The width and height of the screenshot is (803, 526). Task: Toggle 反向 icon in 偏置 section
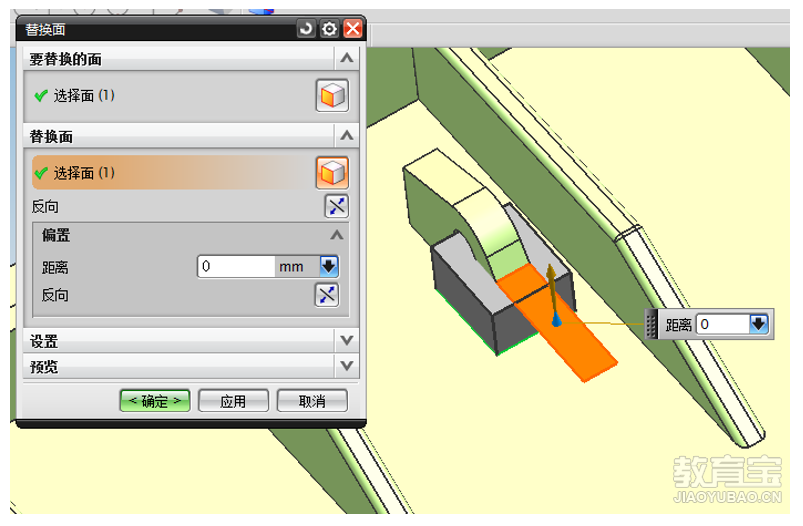click(x=327, y=296)
